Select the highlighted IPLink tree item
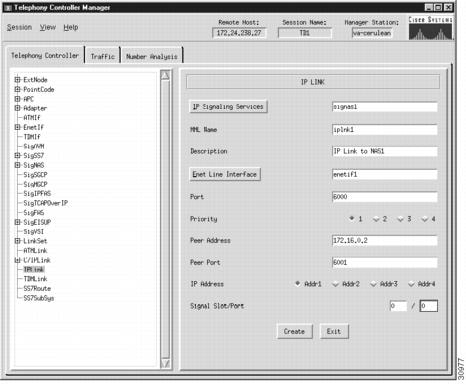 (x=34, y=269)
